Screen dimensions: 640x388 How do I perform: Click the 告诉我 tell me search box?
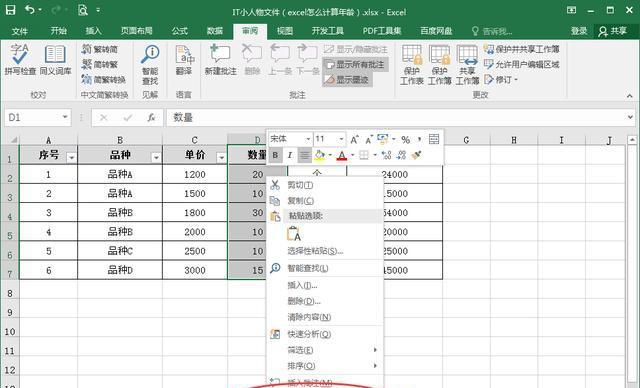click(493, 31)
